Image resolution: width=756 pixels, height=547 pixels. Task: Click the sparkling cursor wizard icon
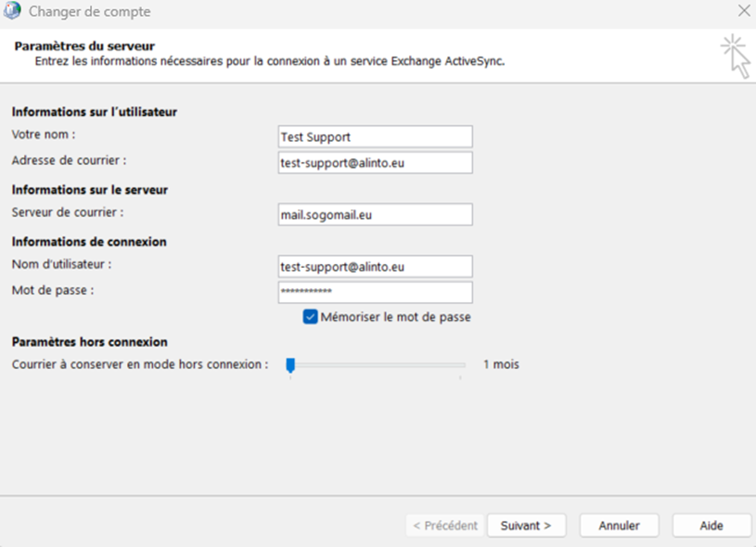(735, 56)
